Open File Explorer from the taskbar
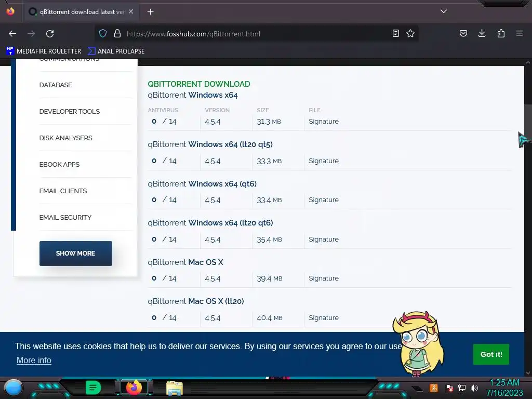 [175, 388]
